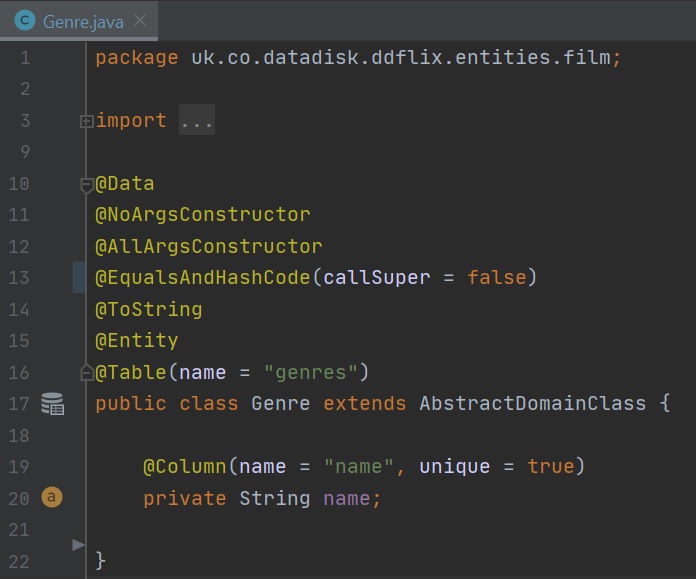Viewport: 696px width, 579px height.
Task: Click the database entity gutter icon on line 17
Action: point(52,404)
